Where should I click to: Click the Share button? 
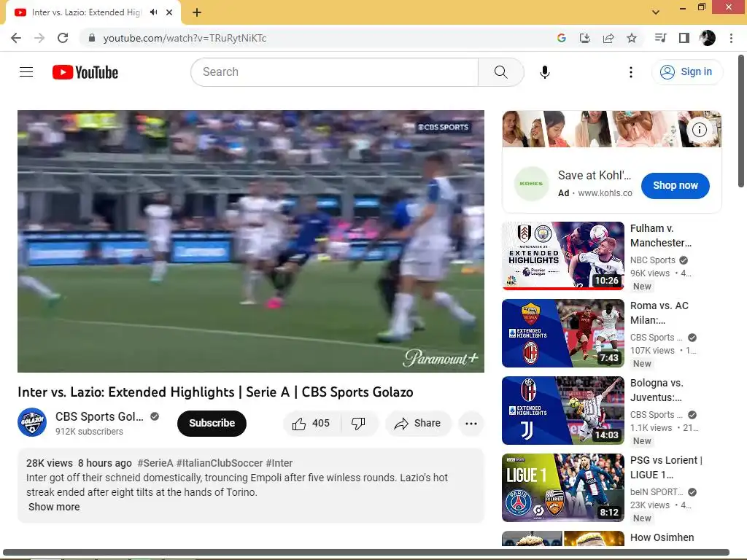pyautogui.click(x=418, y=424)
